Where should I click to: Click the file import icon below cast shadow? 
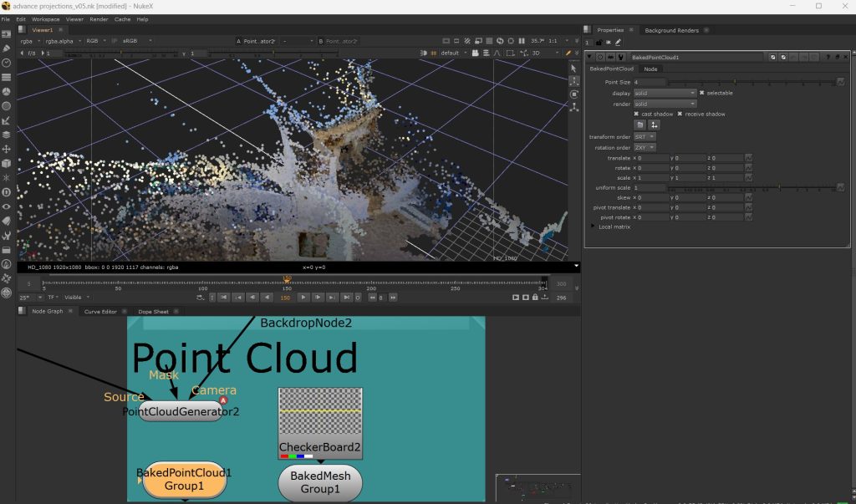(639, 125)
